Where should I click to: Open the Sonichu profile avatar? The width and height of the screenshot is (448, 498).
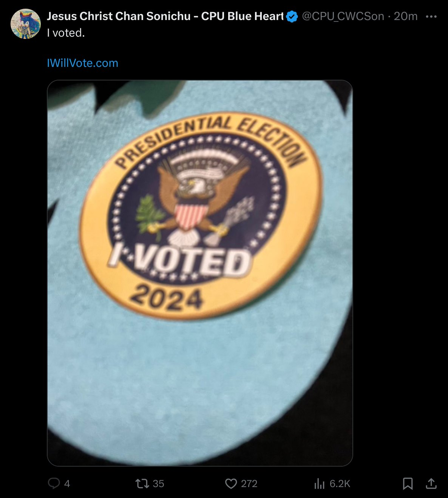(x=26, y=24)
